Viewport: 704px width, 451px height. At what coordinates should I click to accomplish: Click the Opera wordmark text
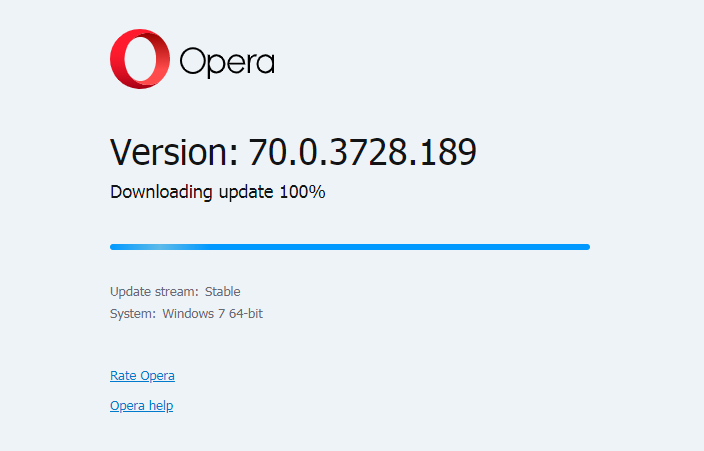(227, 62)
